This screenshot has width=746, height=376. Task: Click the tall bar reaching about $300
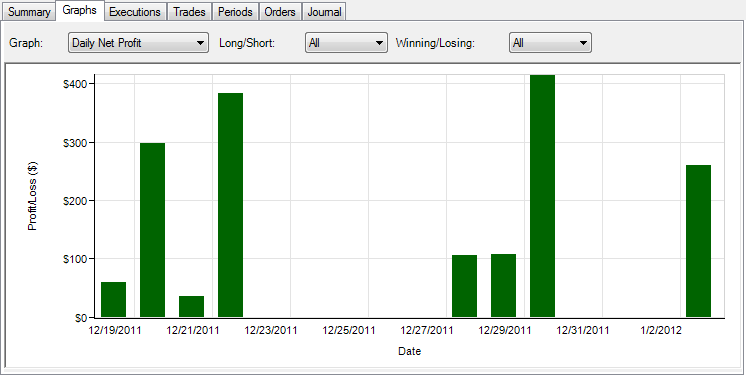[153, 230]
